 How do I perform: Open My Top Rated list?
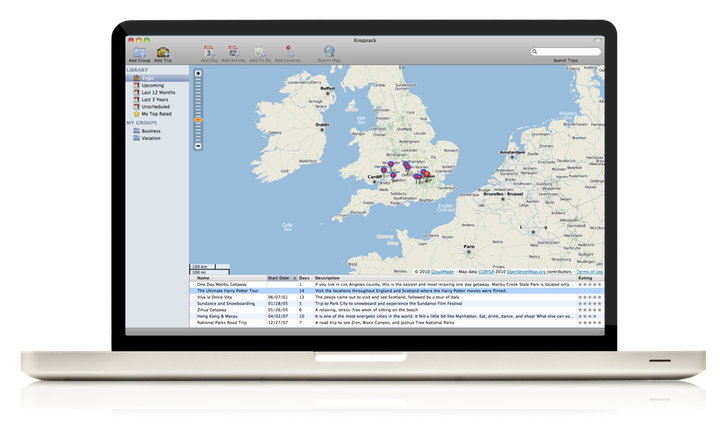(157, 114)
